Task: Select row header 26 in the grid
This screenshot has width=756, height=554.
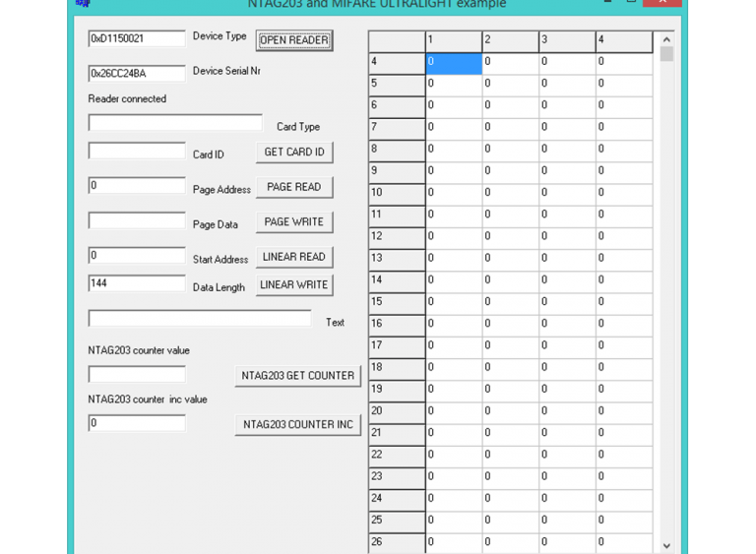Action: [397, 543]
